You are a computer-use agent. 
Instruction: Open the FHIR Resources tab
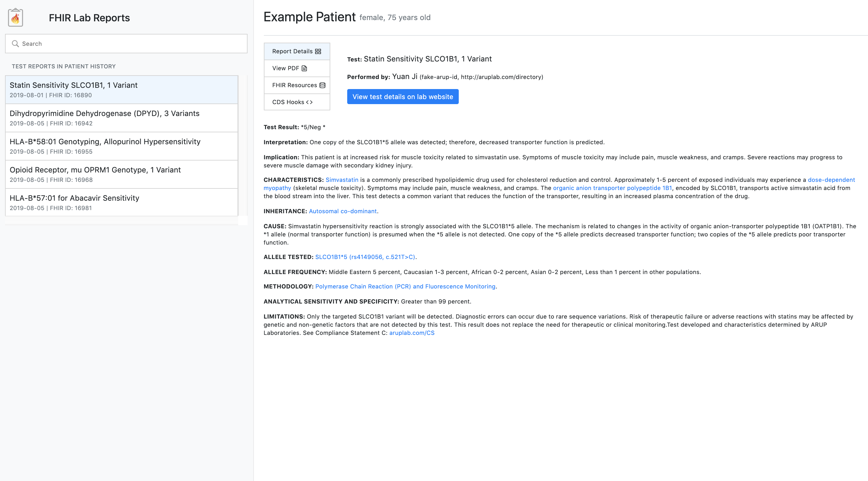click(x=295, y=85)
